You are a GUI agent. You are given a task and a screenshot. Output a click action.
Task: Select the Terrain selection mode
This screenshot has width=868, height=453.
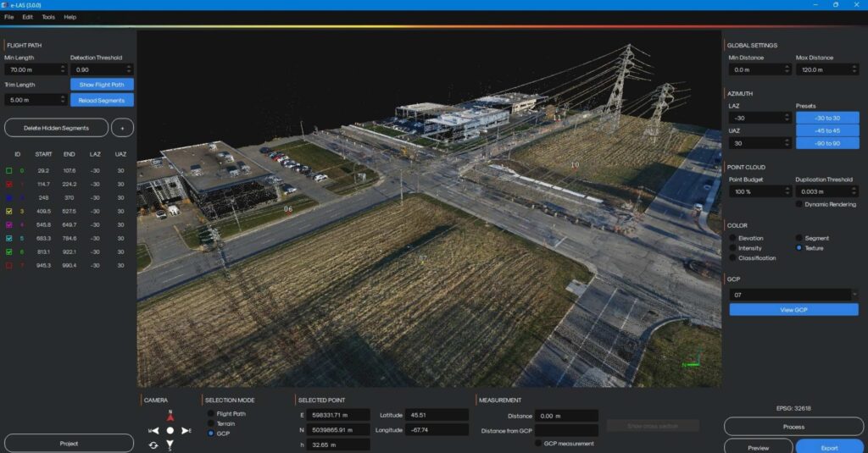click(211, 423)
